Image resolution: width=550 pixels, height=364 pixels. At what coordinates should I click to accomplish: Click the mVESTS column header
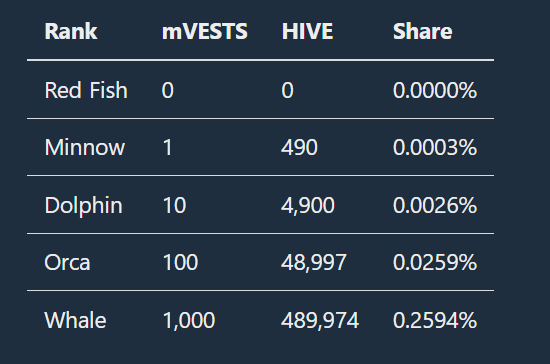pyautogui.click(x=205, y=32)
